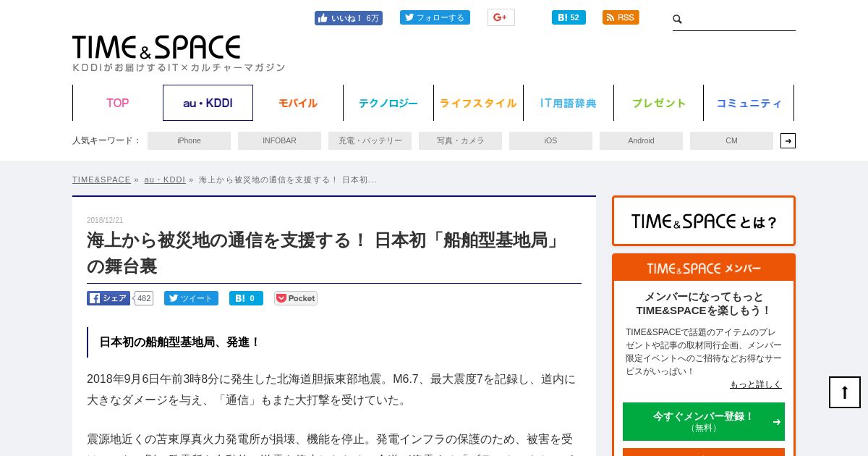Click the Hatena B! 0 button under title

(x=246, y=298)
